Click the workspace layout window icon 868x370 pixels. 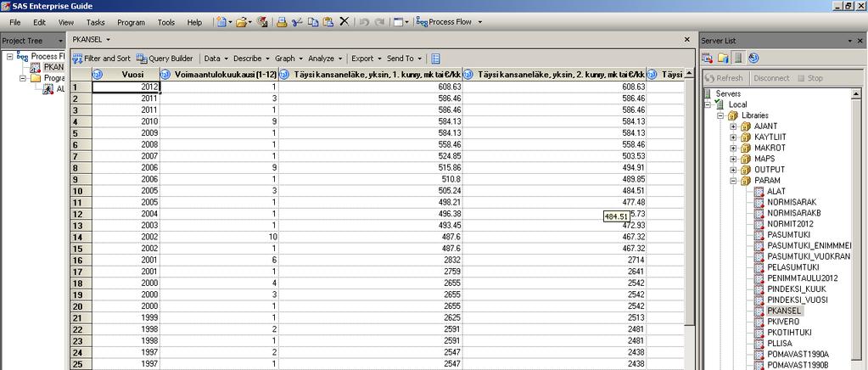click(398, 22)
